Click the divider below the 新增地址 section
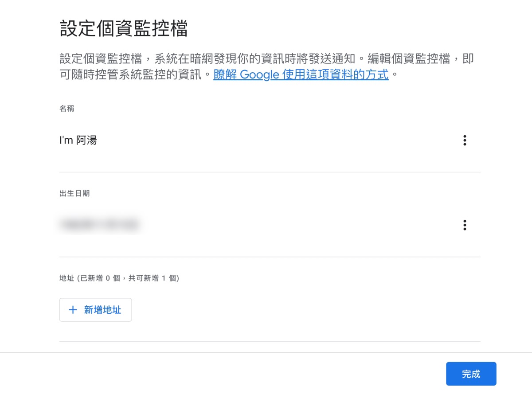Image resolution: width=532 pixels, height=398 pixels. (x=270, y=342)
